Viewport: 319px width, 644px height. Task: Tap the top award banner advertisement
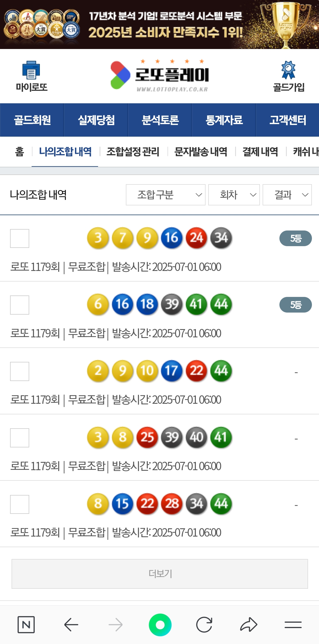[x=159, y=24]
